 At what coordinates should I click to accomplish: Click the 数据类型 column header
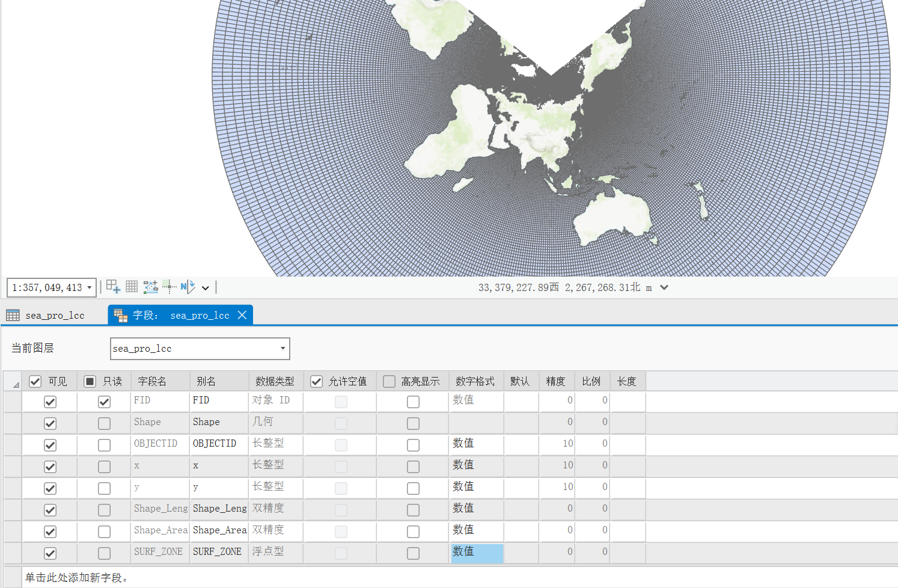[x=275, y=382]
